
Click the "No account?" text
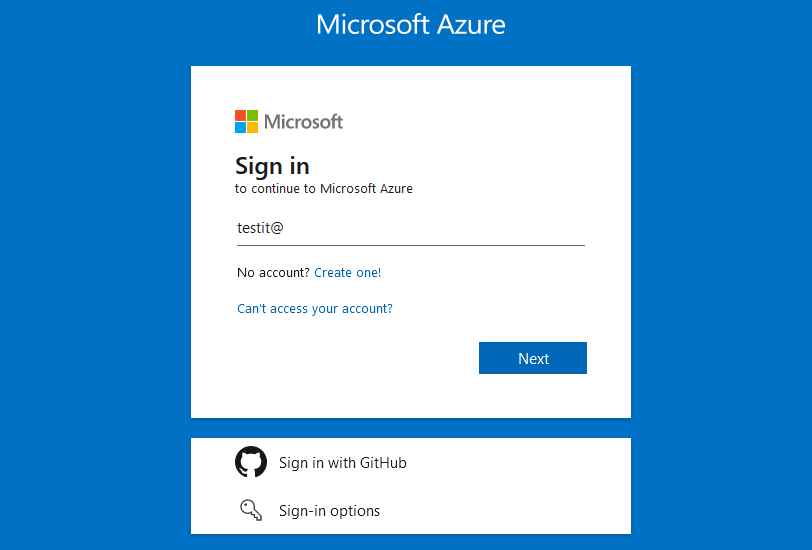(273, 272)
